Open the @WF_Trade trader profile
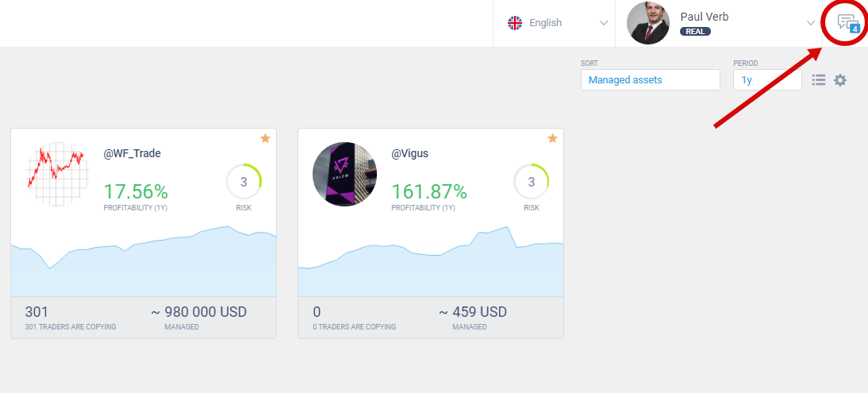 (x=133, y=153)
